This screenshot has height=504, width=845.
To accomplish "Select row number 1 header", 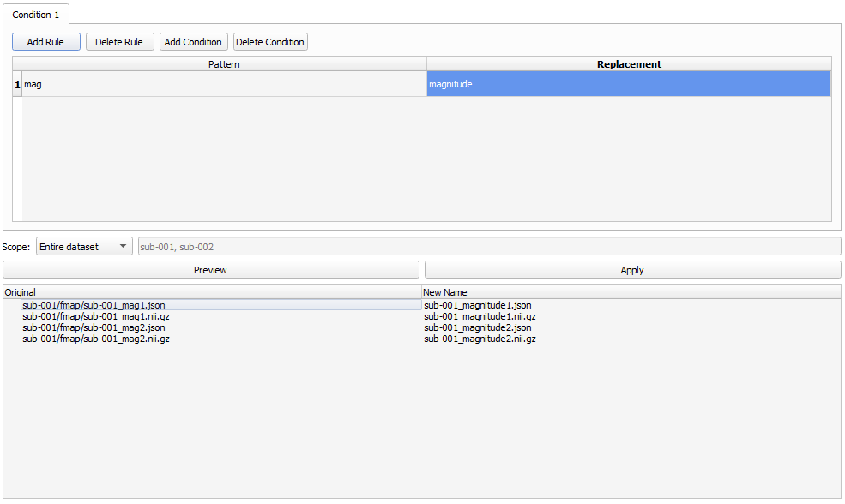I will 17,84.
